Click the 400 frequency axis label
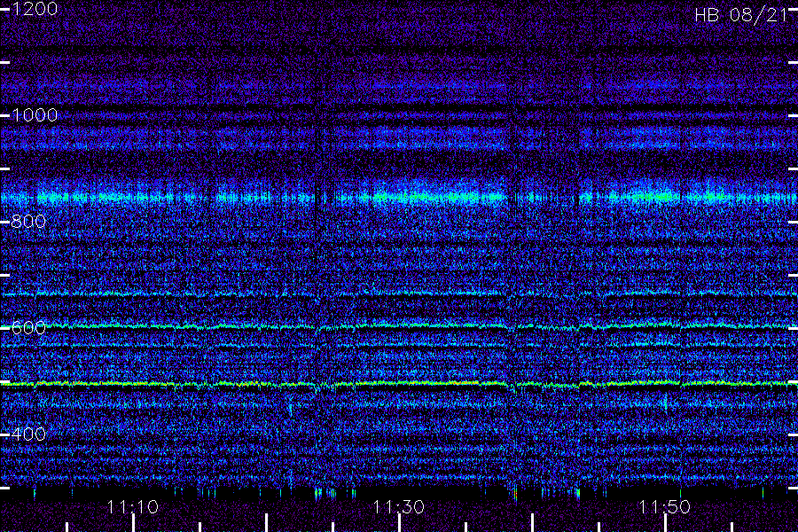The width and height of the screenshot is (798, 532). click(28, 434)
